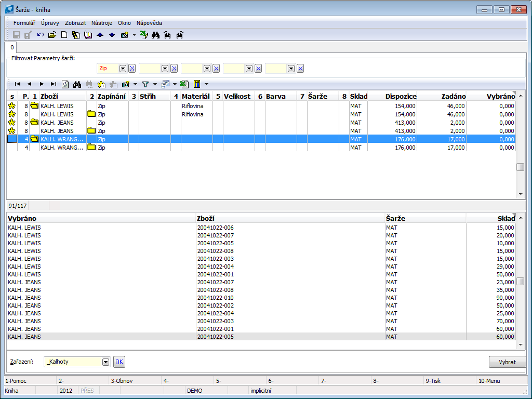
Task: Open dropdown arrow beside the funnel filter icon
Action: [x=155, y=84]
